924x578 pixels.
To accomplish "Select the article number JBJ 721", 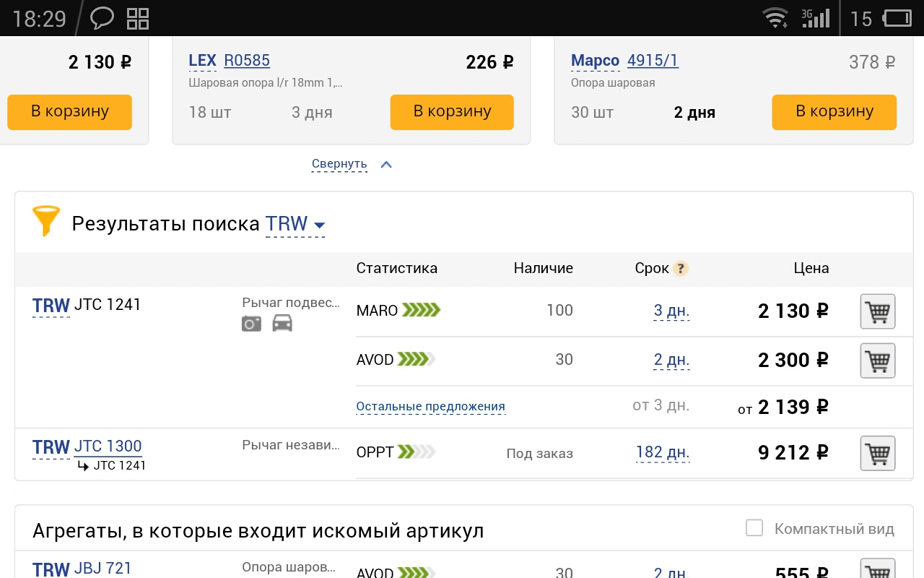I will 103,569.
